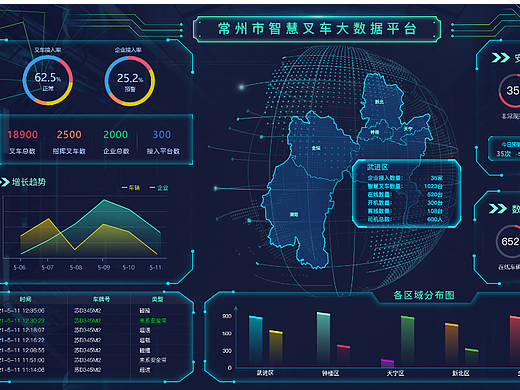Click the green peak at 5-09 on trend chart

(104, 200)
